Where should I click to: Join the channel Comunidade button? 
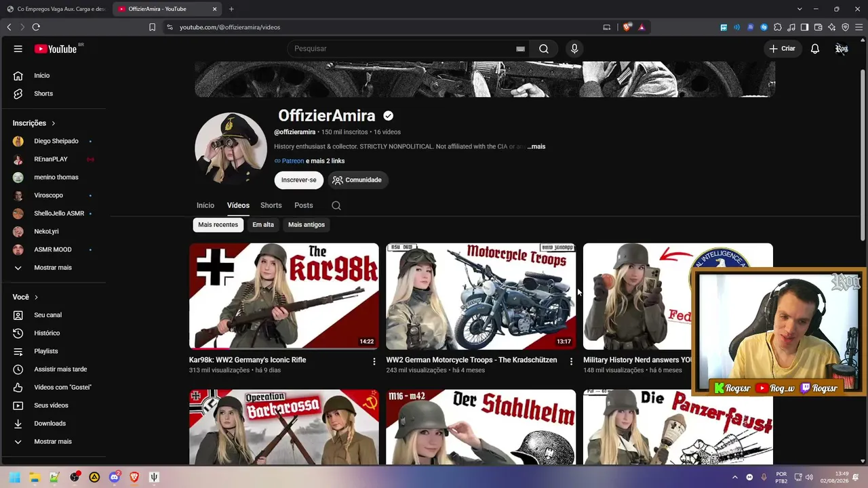357,180
